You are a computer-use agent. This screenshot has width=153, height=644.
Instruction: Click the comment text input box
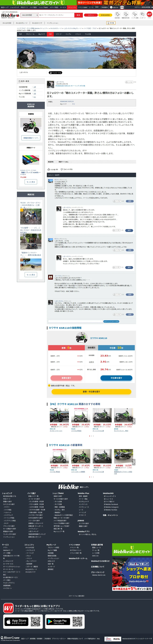76,321
